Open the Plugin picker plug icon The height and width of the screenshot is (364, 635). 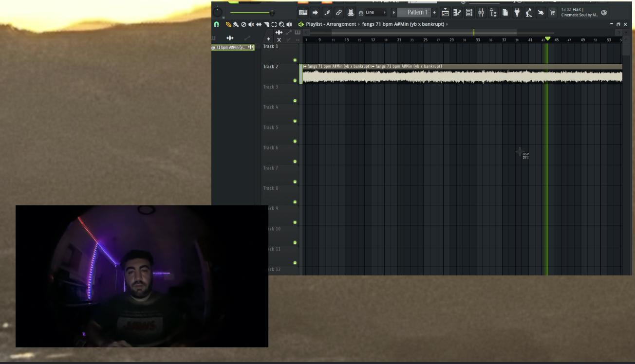pyautogui.click(x=517, y=13)
